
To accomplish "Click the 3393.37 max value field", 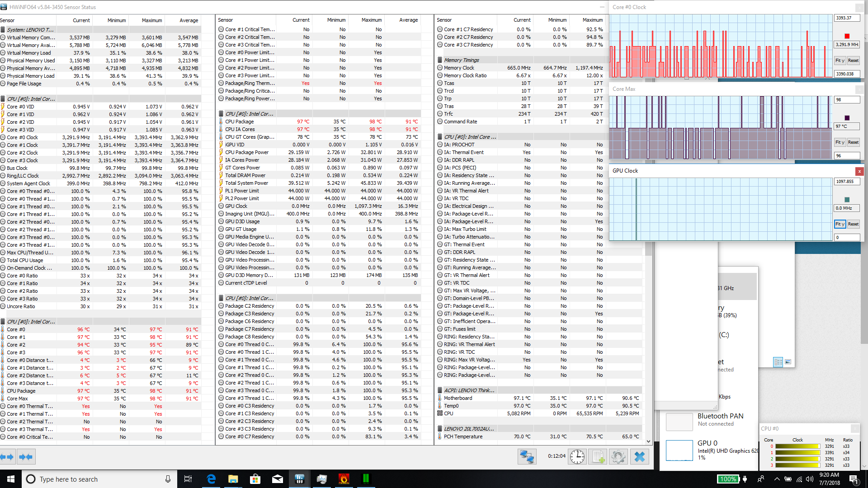I will [846, 18].
